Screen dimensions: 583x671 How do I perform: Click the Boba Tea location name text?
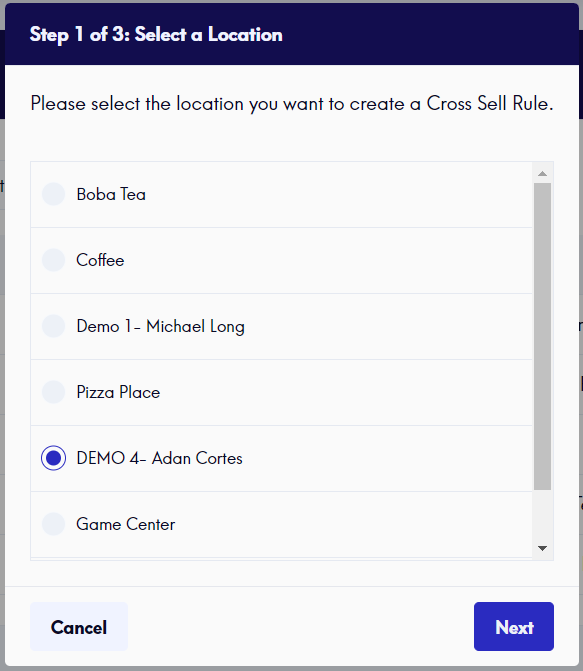coord(111,194)
